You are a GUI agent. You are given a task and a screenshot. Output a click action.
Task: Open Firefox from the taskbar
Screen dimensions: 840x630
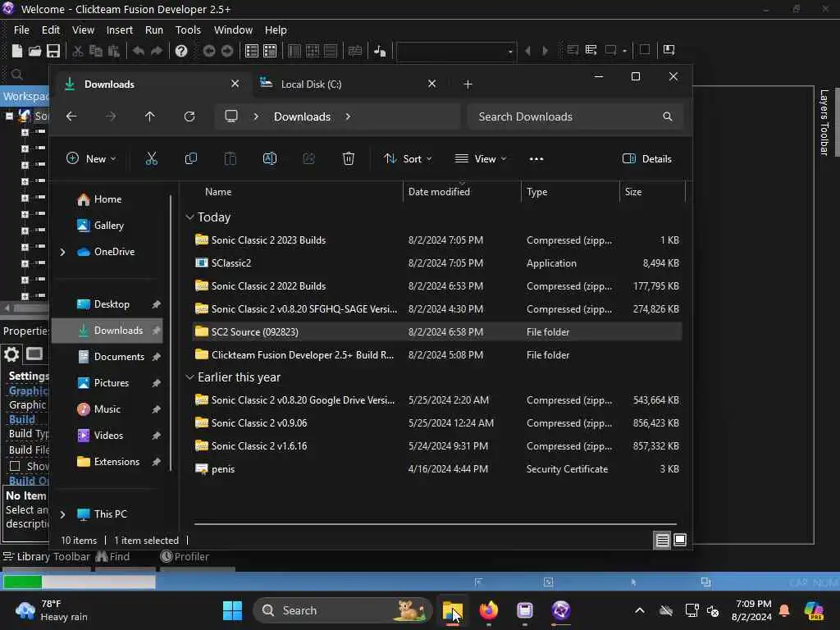(489, 610)
